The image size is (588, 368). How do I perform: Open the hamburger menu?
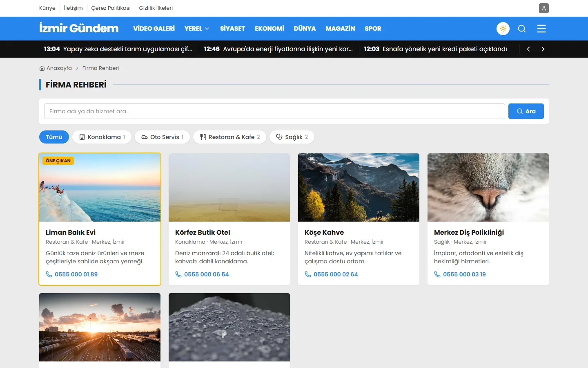pos(541,29)
